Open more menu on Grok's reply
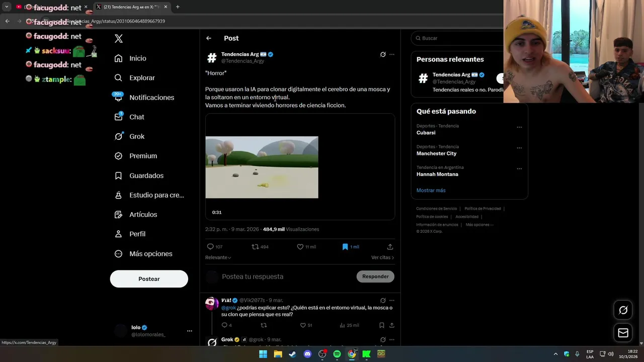644x362 pixels. tap(392, 340)
